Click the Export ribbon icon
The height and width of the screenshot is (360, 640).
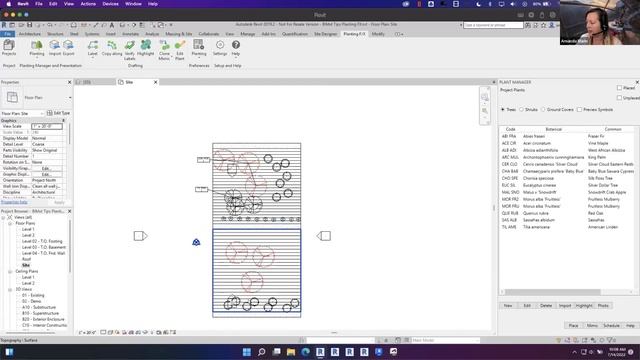(68, 48)
